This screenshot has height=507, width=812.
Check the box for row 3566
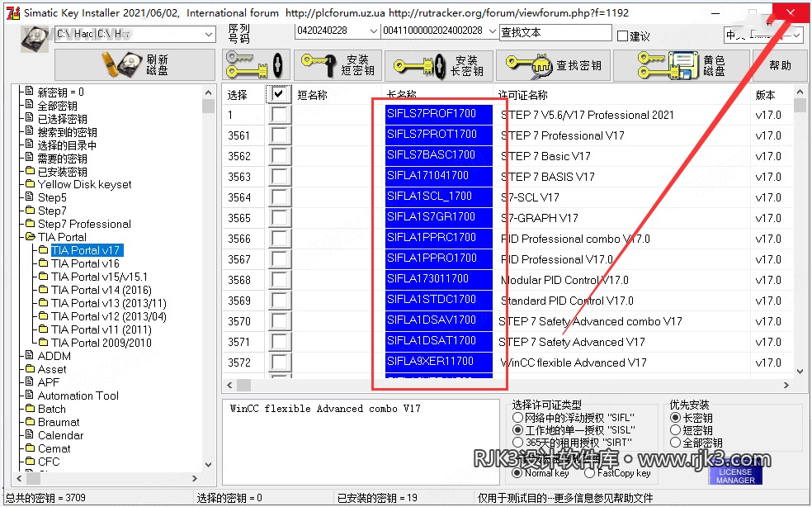pyautogui.click(x=279, y=239)
